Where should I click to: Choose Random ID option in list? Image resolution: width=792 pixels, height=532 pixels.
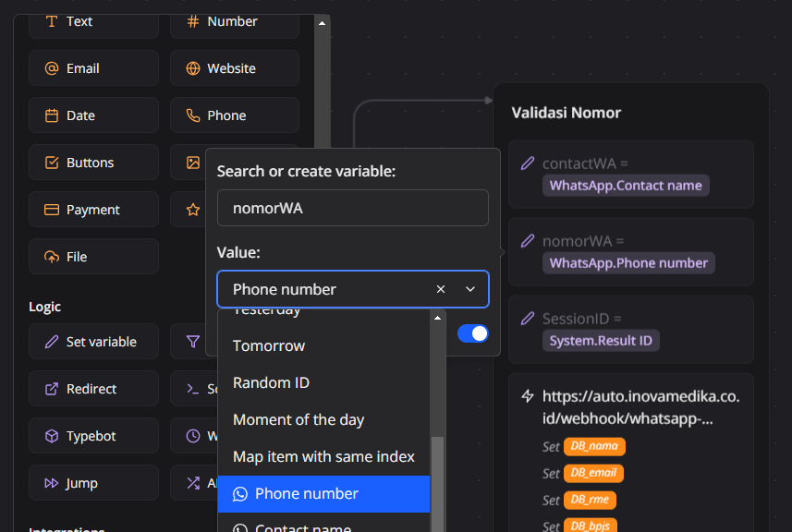pyautogui.click(x=271, y=382)
